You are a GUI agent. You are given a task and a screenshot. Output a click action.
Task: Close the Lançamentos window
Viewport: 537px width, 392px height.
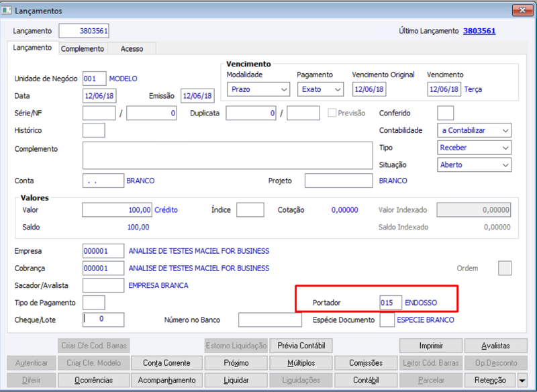point(522,10)
